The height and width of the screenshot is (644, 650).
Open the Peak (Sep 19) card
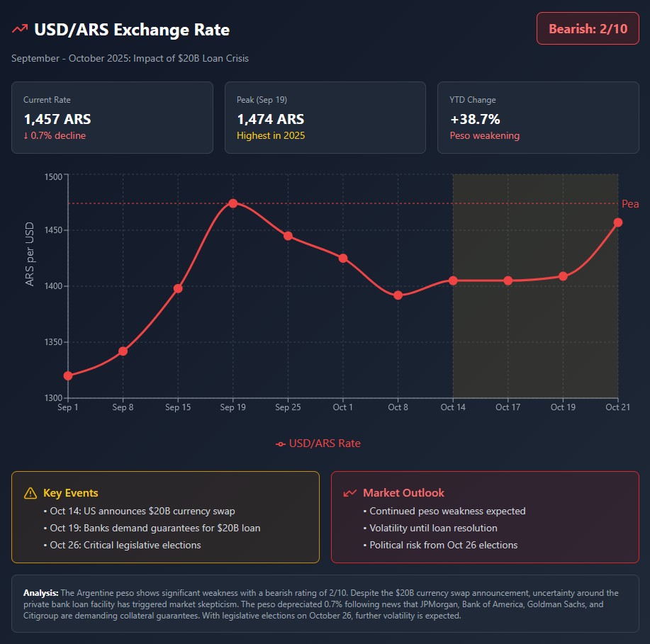325,118
